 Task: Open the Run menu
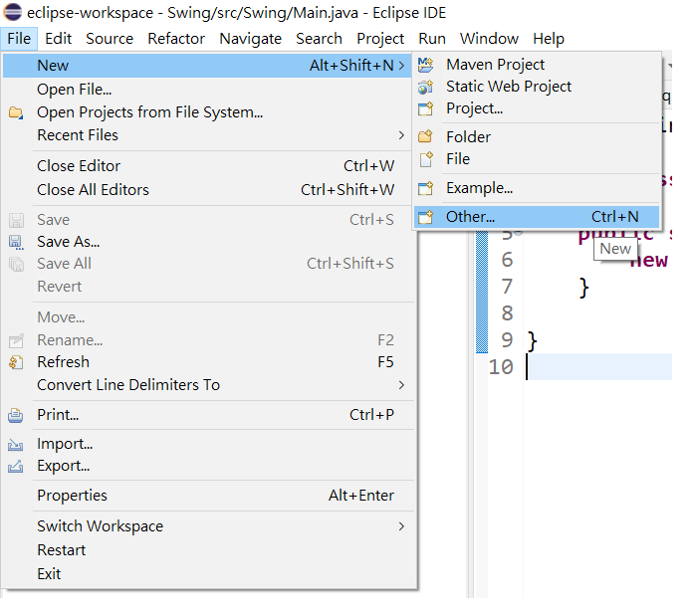432,39
